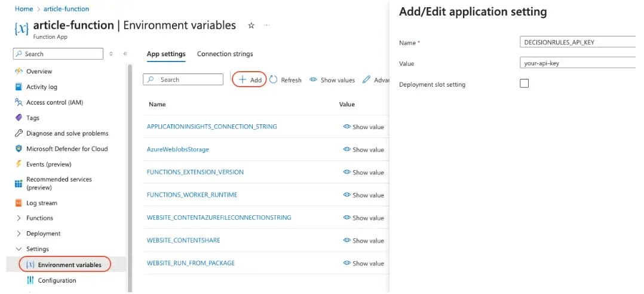Focus the sidebar Search box
This screenshot has height=294, width=644.
59,54
